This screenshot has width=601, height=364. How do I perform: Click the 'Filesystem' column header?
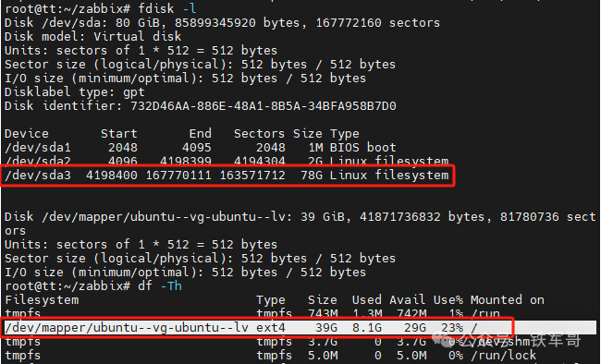tap(42, 299)
